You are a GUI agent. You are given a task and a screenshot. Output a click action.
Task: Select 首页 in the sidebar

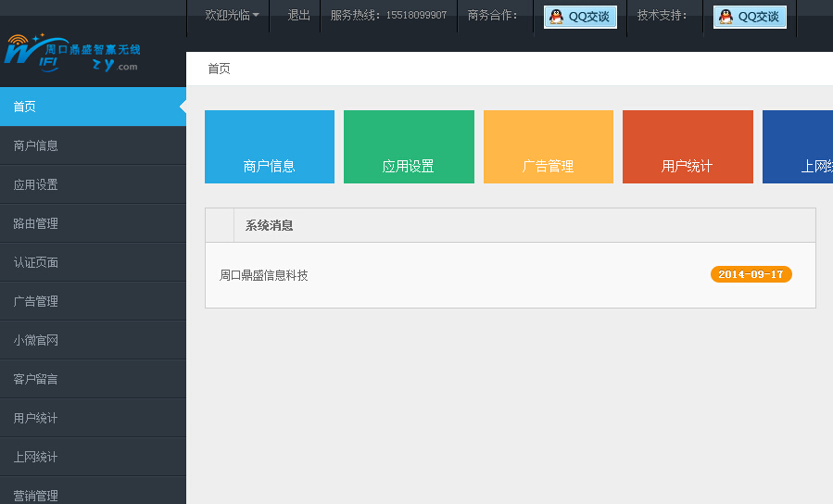[x=93, y=107]
